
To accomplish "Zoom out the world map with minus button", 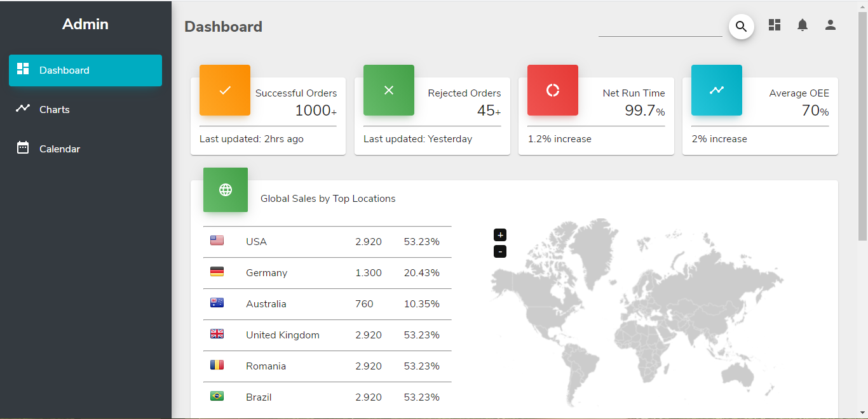I will [500, 251].
